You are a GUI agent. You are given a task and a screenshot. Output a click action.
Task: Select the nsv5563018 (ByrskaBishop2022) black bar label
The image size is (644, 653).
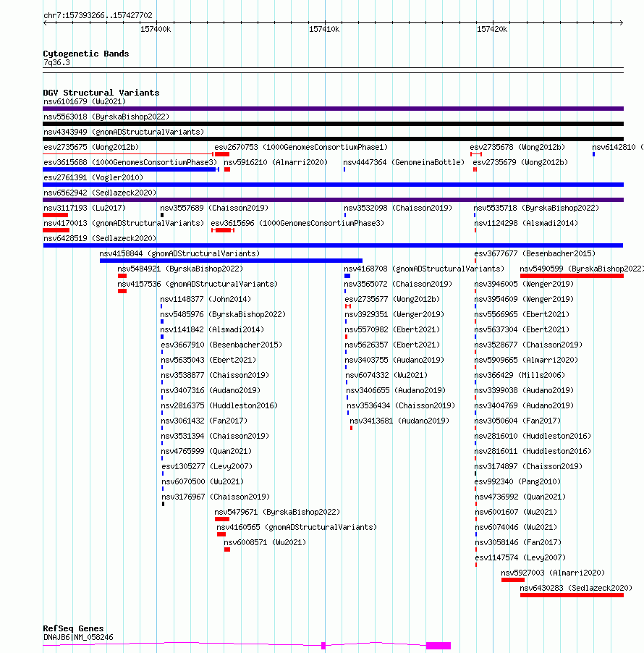click(106, 117)
